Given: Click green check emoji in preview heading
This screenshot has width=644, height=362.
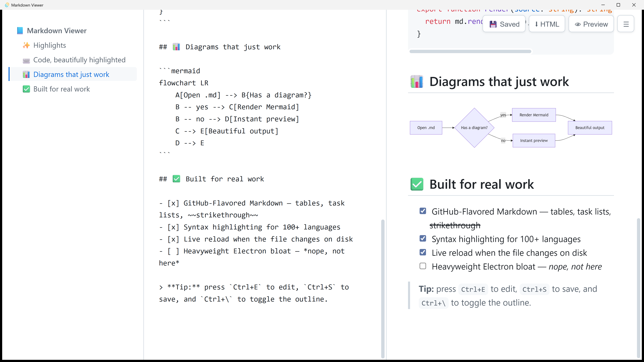Looking at the screenshot, I should pos(417,184).
